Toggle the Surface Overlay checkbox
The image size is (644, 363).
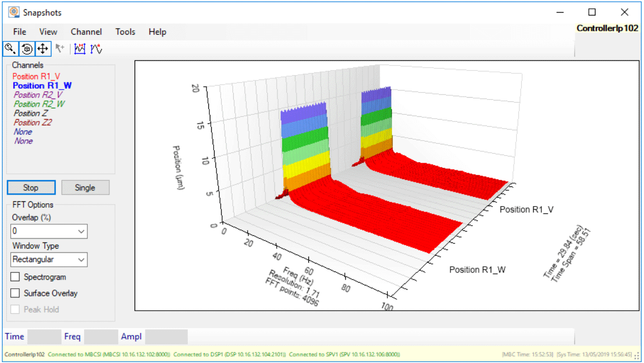click(x=15, y=293)
